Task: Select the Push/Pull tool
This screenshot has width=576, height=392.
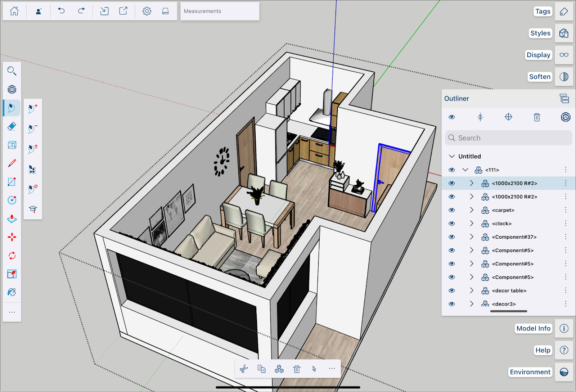Action: point(12,219)
